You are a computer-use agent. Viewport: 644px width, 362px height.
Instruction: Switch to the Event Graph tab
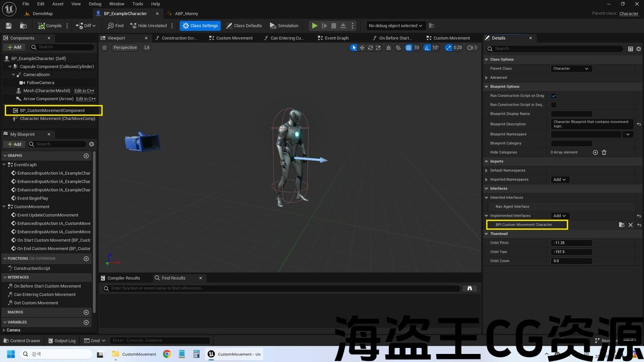(336, 38)
